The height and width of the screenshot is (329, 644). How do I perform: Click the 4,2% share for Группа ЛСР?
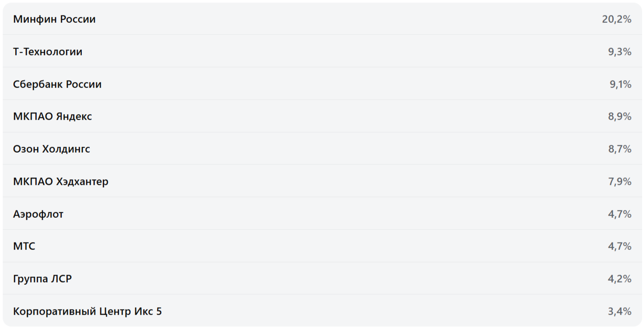620,279
